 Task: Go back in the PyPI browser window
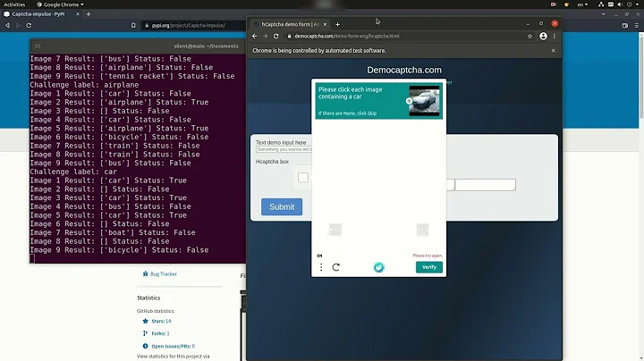pyautogui.click(x=7, y=25)
